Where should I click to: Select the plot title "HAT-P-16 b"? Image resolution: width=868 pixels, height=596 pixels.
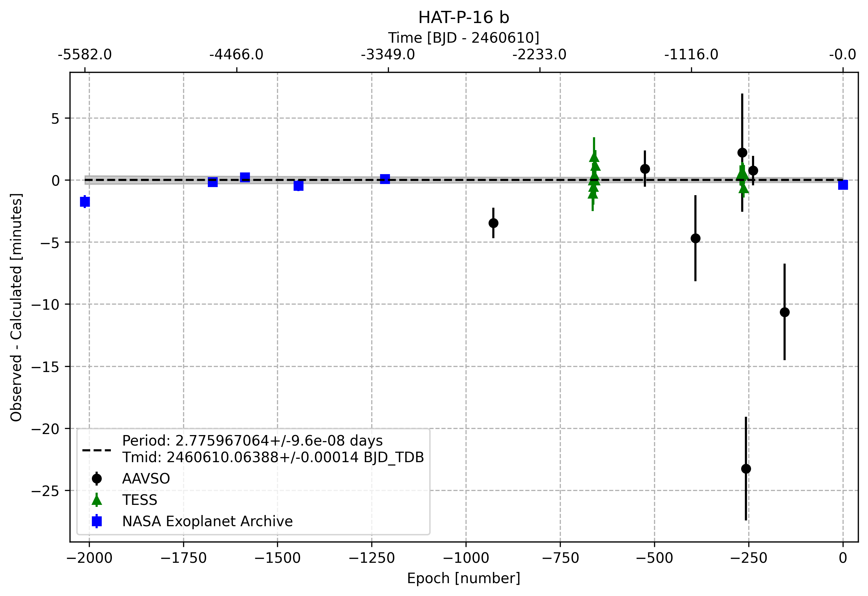(464, 17)
